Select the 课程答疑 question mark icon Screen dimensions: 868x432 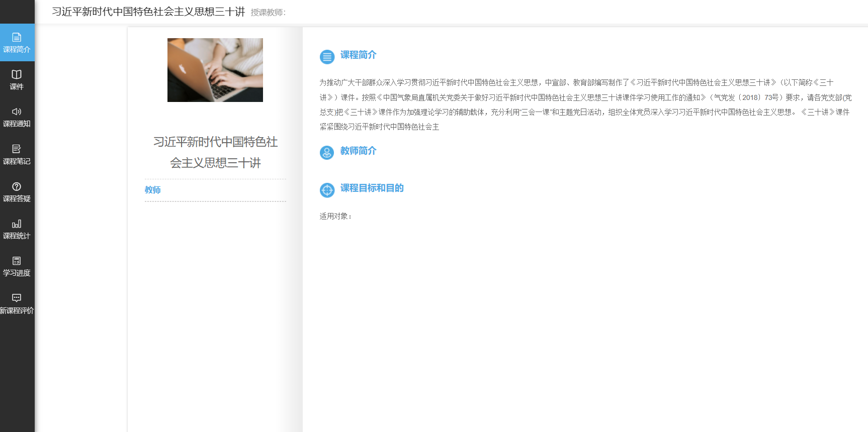point(17,186)
